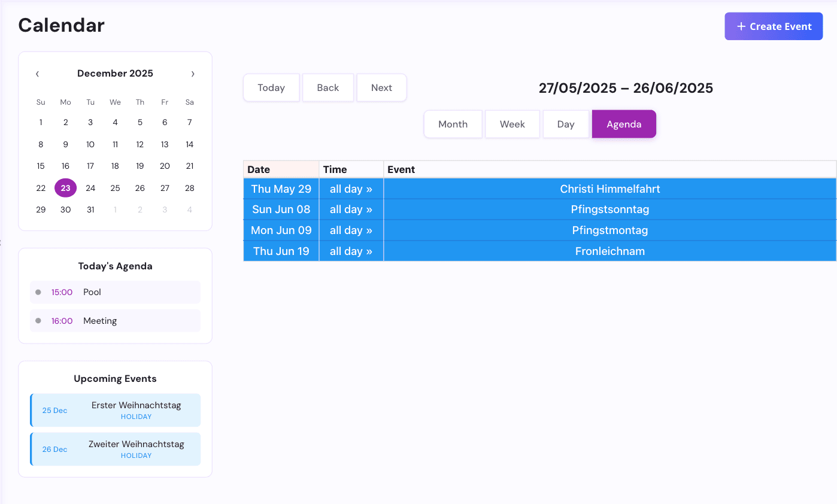Select highlighted date 23 in mini calendar
The width and height of the screenshot is (837, 504).
pos(65,188)
